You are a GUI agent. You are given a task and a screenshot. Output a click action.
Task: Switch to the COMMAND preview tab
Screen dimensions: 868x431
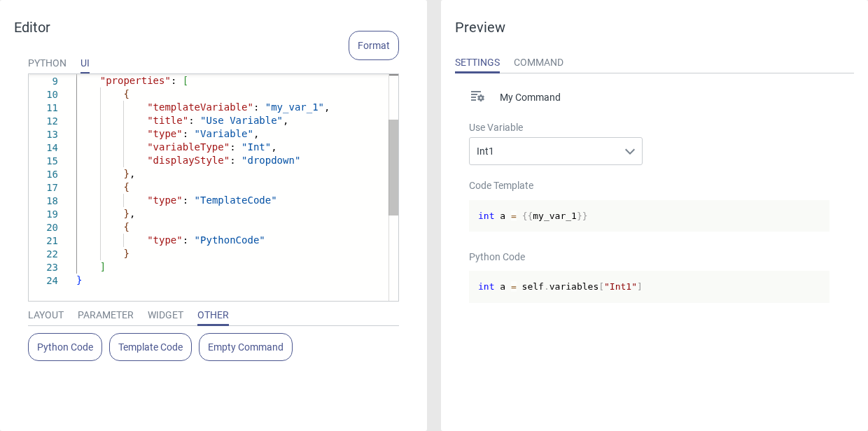[538, 62]
